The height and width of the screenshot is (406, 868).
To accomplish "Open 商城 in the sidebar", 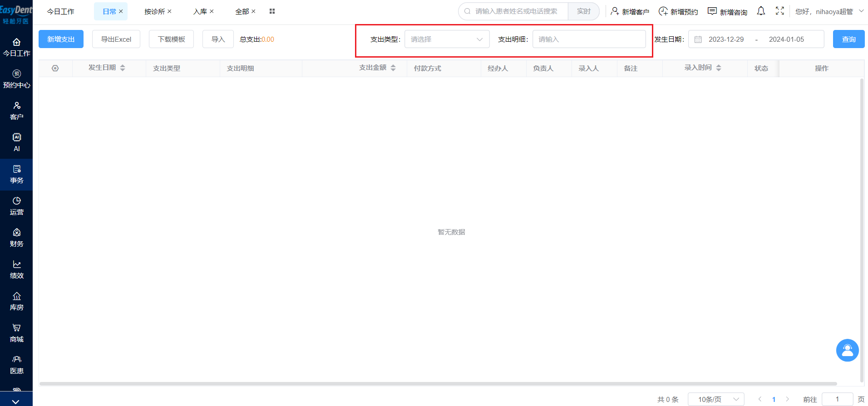I will click(x=16, y=333).
